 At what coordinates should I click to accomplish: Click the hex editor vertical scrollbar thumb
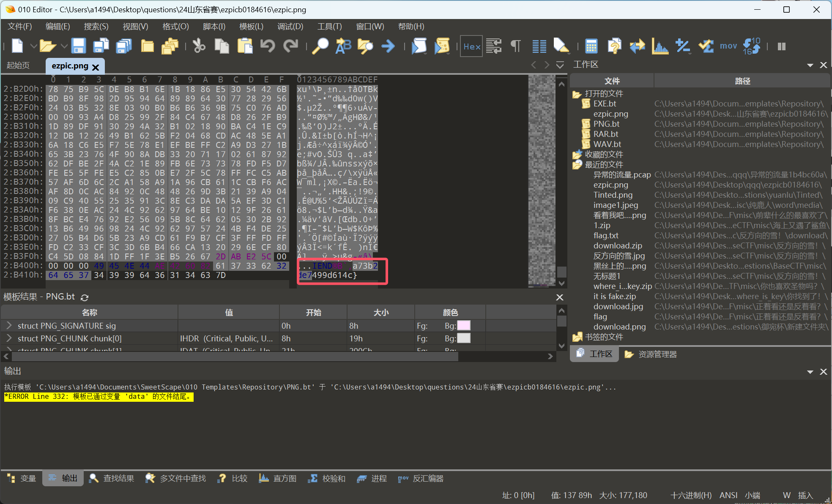(562, 272)
